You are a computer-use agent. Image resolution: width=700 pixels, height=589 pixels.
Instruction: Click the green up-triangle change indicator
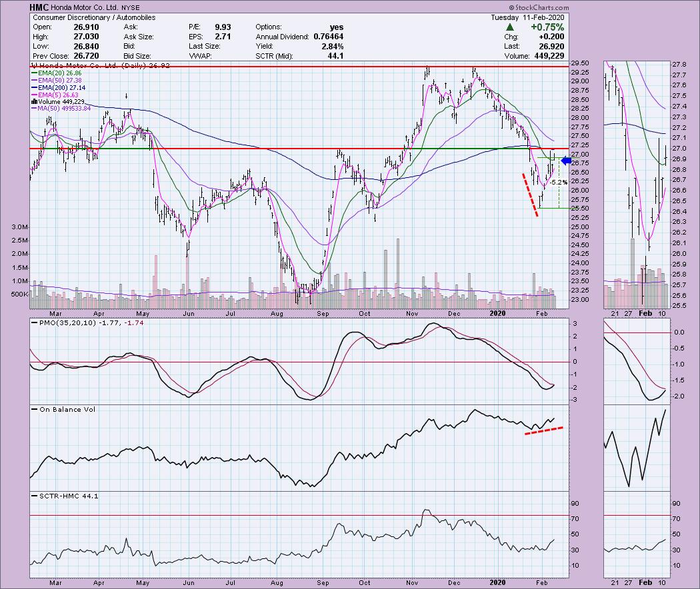point(509,27)
